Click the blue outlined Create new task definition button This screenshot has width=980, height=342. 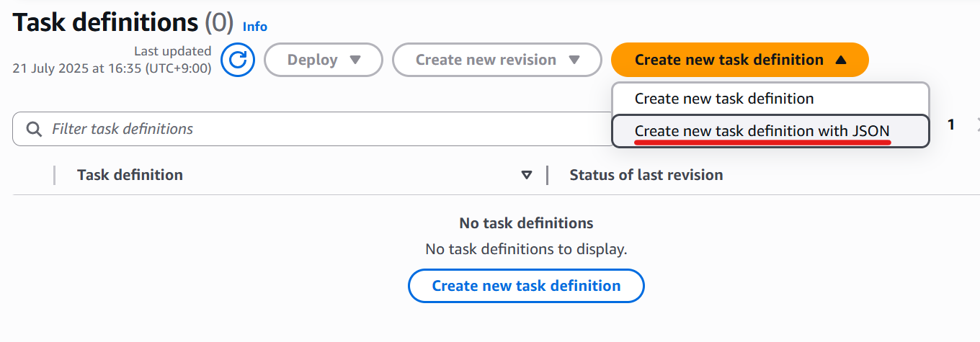pos(526,286)
